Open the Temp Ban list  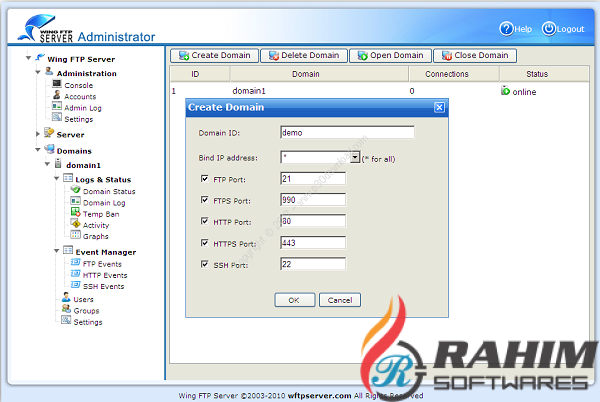(x=102, y=213)
